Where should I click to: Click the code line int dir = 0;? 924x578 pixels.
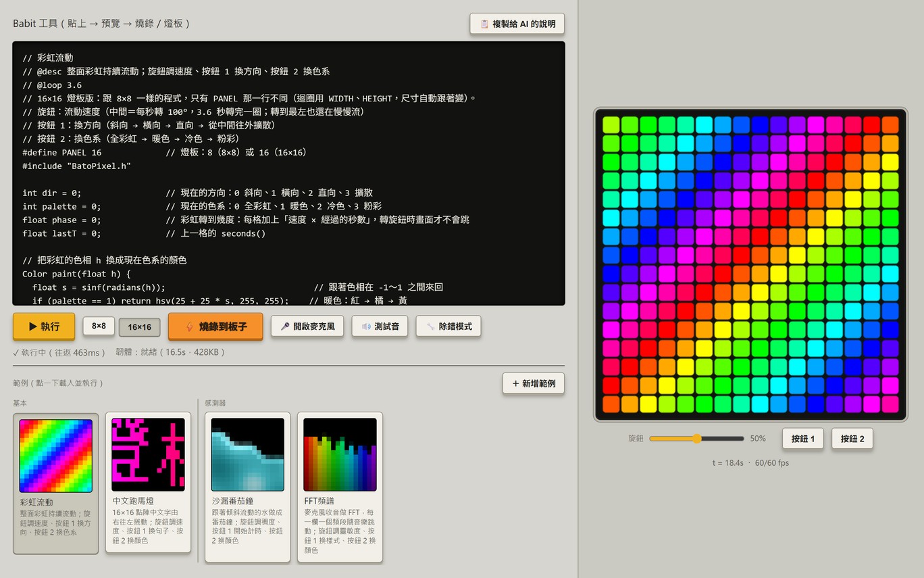52,193
